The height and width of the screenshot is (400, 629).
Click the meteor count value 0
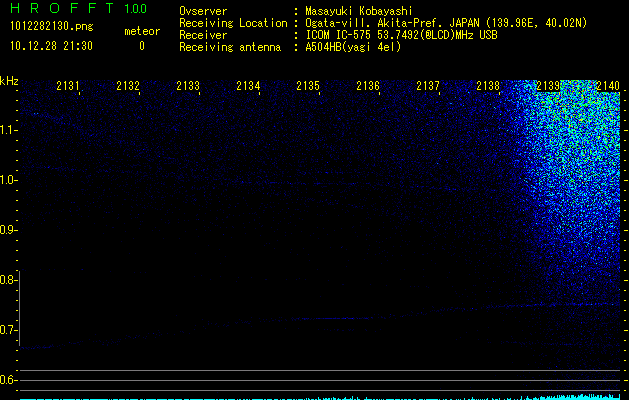click(x=142, y=46)
